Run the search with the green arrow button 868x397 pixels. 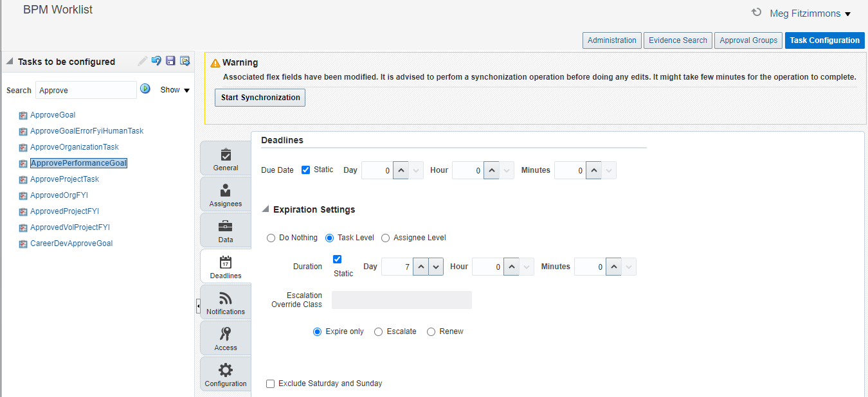pyautogui.click(x=145, y=89)
